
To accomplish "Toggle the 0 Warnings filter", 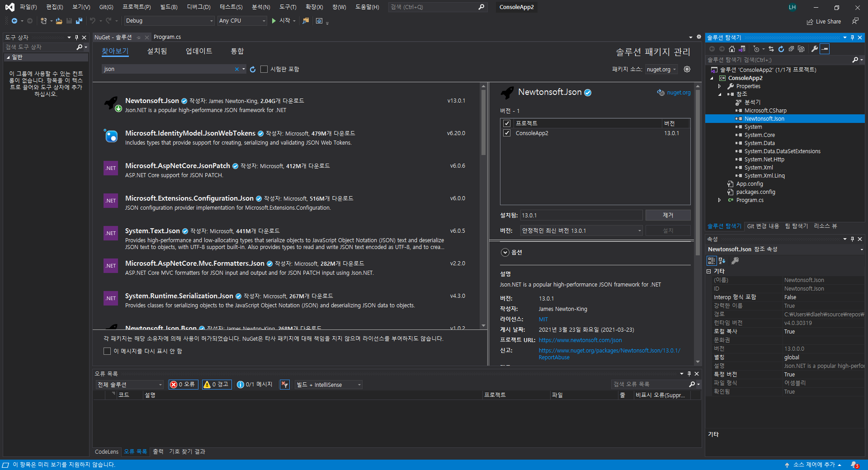I will click(217, 385).
